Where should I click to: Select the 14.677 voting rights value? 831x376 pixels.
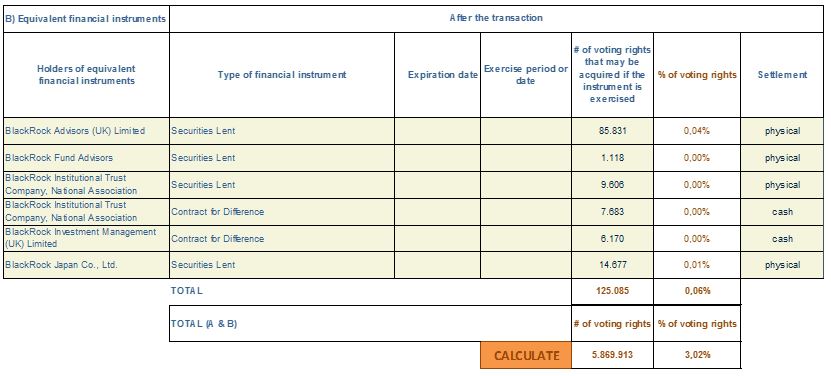coord(613,265)
